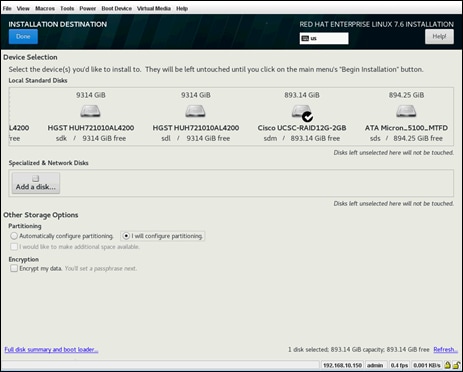Click admin in the status bar
The height and width of the screenshot is (372, 463).
(375, 365)
